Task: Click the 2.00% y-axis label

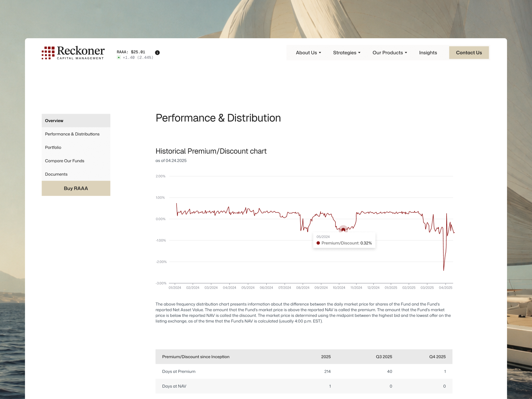Action: (161, 176)
